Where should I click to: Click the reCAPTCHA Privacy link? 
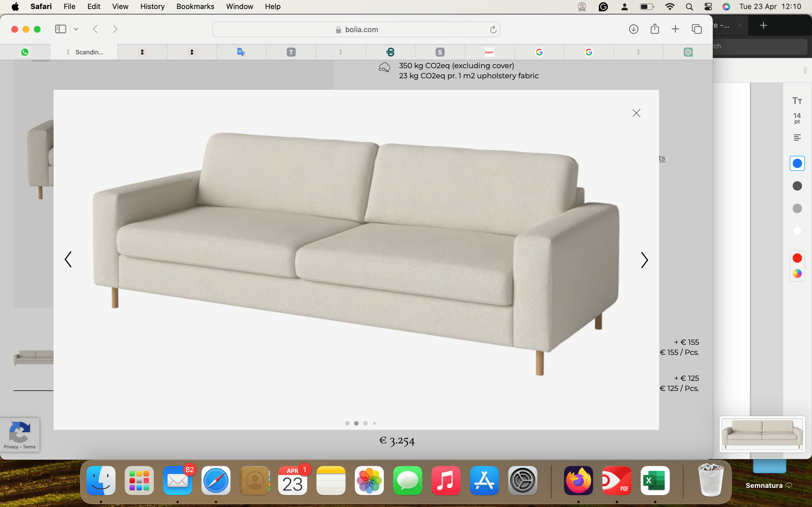pyautogui.click(x=11, y=447)
